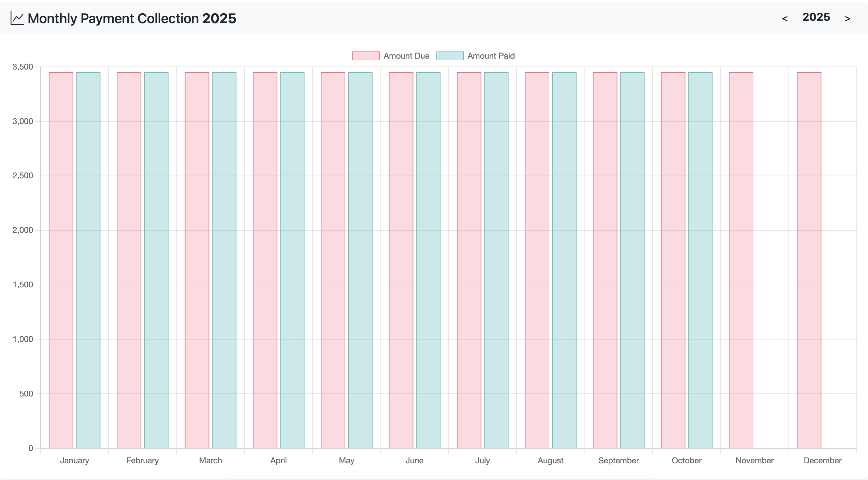
Task: Click the pink Amount Due legend swatch
Action: pyautogui.click(x=366, y=56)
